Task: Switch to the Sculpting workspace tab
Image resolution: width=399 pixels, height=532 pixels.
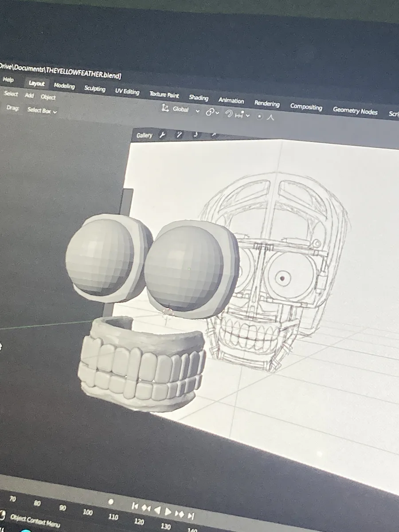Action: coord(95,88)
